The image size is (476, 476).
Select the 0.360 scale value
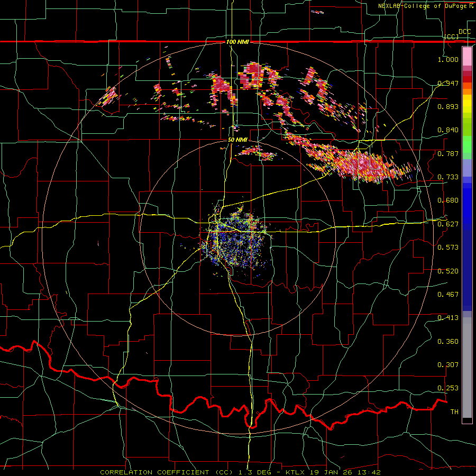click(448, 342)
